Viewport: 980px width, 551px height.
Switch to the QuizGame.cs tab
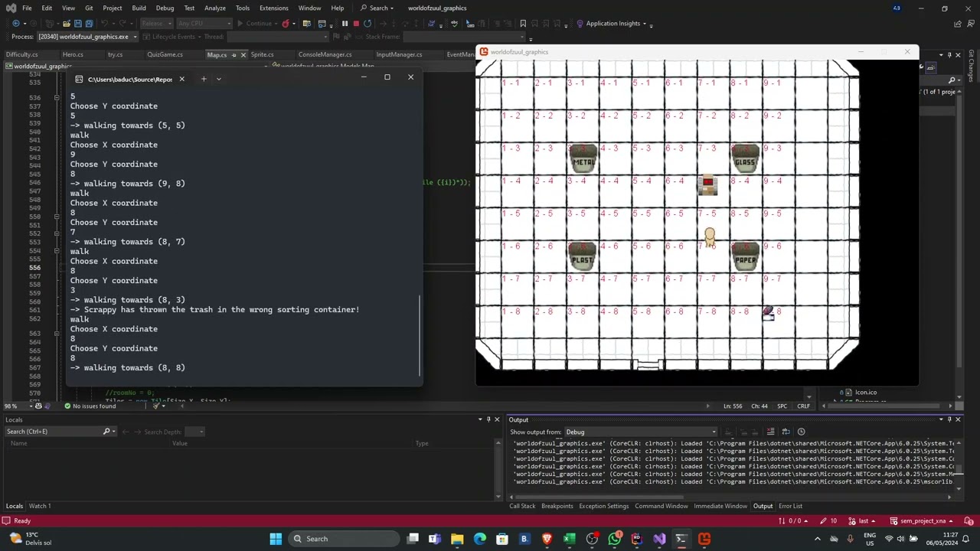[x=165, y=55]
